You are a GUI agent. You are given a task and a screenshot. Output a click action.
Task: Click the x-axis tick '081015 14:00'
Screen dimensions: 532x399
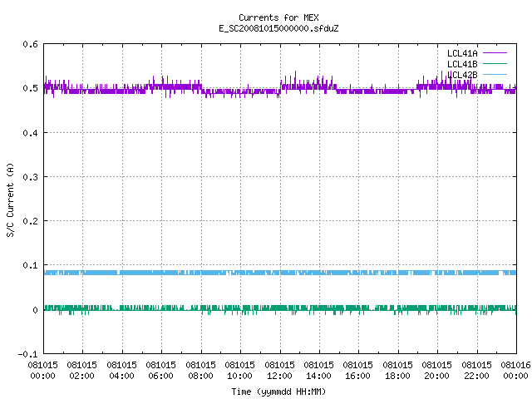[319, 370]
